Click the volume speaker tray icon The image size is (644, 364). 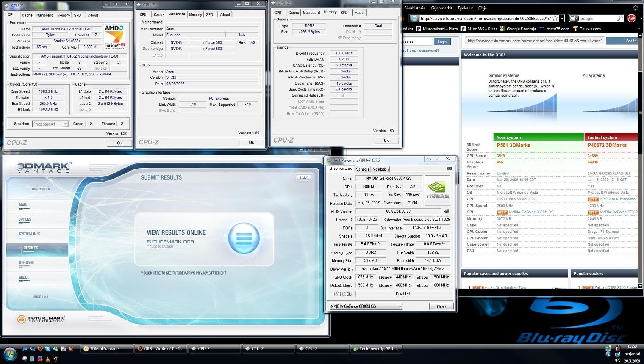pos(617,360)
